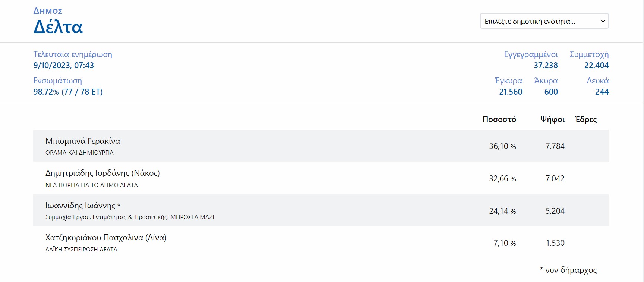This screenshot has width=644, height=282.
Task: Click the Ποσοστό column header
Action: 499,120
